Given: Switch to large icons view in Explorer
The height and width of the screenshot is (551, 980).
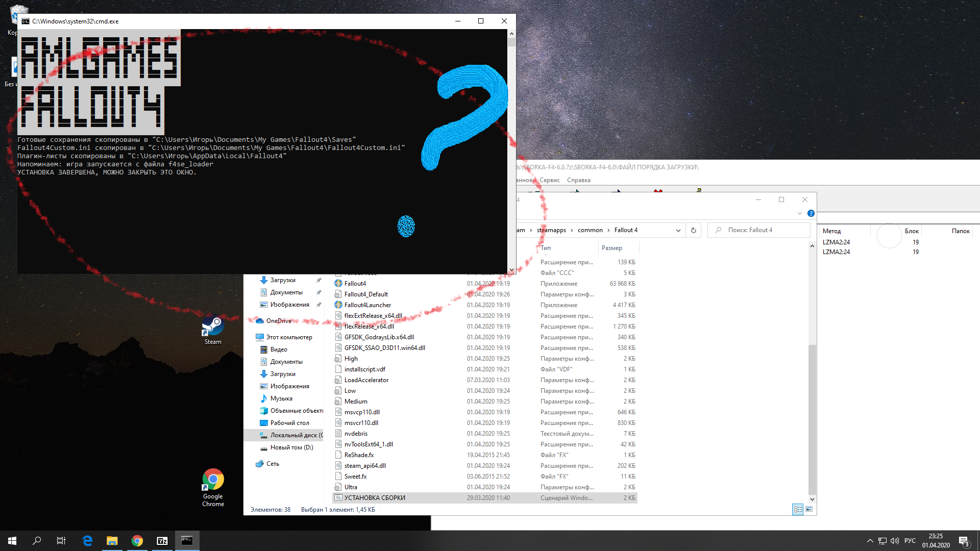Looking at the screenshot, I should coord(809,509).
